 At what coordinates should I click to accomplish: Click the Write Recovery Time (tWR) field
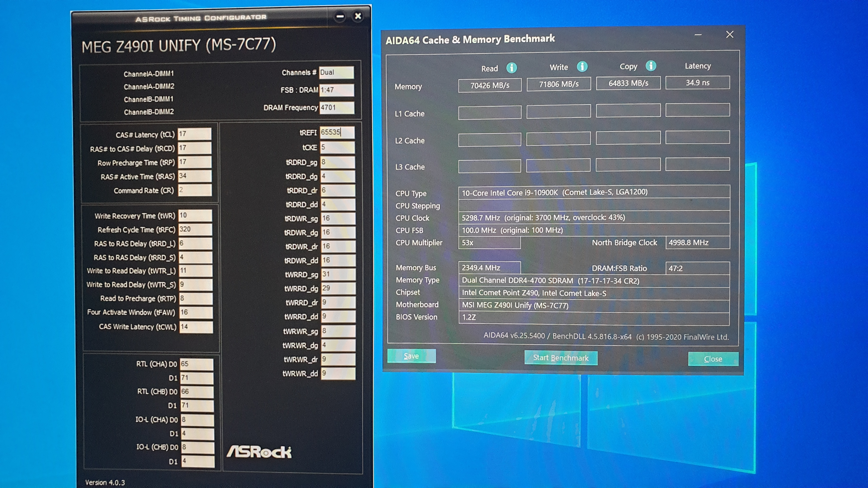tap(195, 215)
